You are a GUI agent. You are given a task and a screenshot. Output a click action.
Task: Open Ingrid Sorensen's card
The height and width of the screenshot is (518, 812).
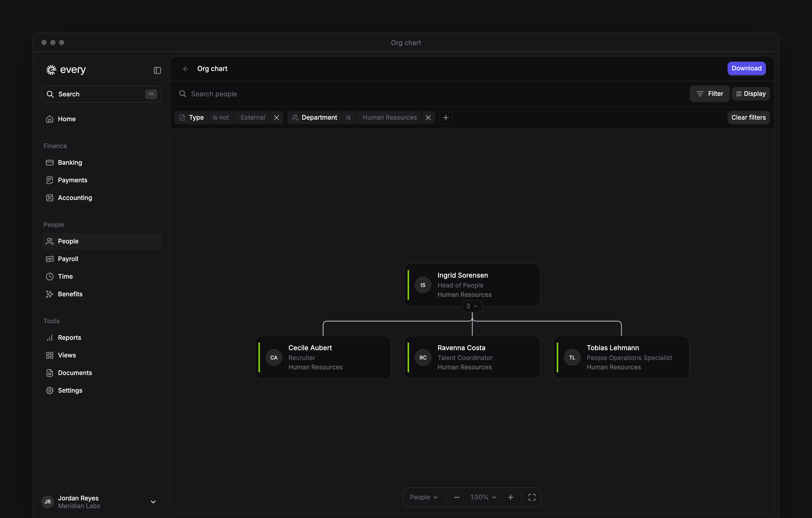(x=472, y=285)
